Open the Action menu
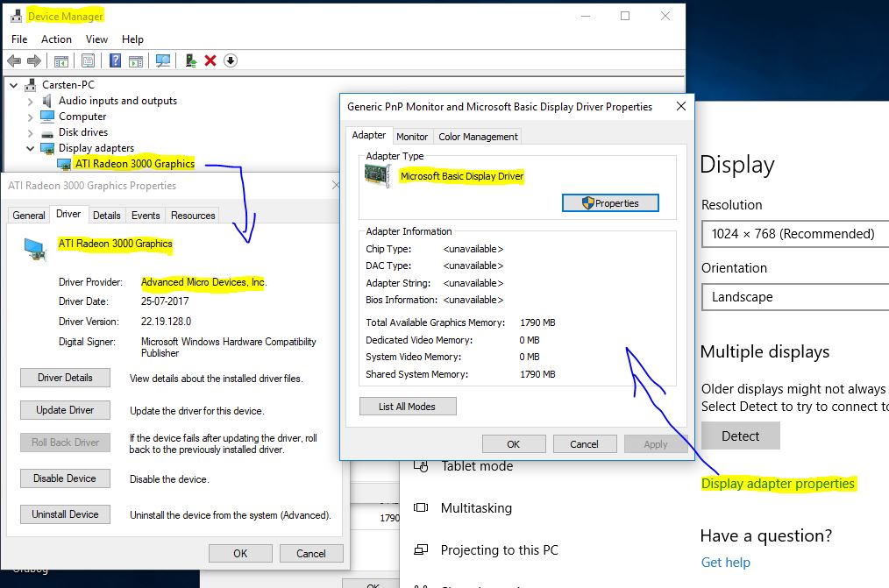The height and width of the screenshot is (588, 889). [56, 39]
